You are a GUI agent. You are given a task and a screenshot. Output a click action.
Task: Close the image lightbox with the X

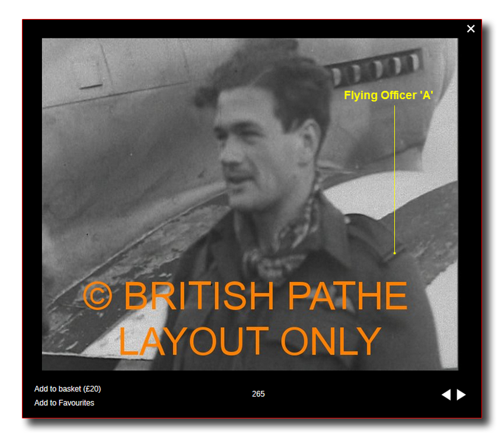click(471, 29)
